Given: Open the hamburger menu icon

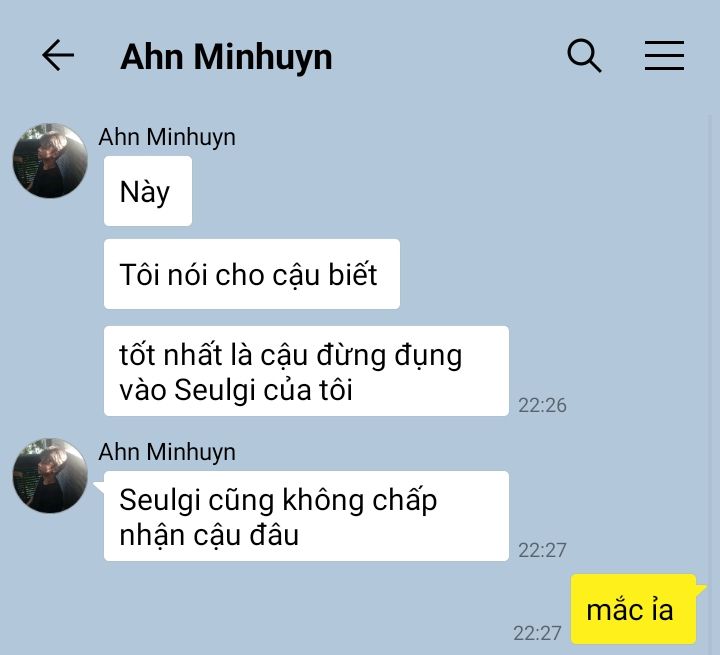Looking at the screenshot, I should coord(664,56).
